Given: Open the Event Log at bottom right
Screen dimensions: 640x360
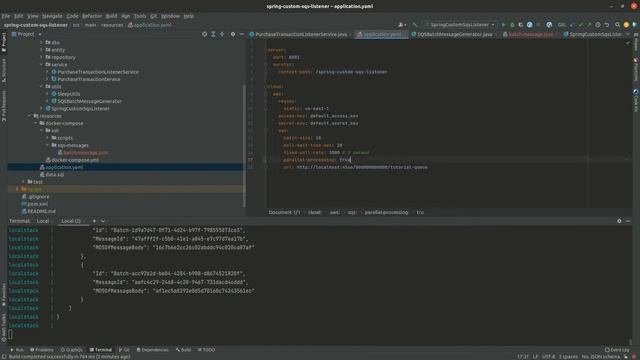Looking at the screenshot, I should [x=617, y=350].
